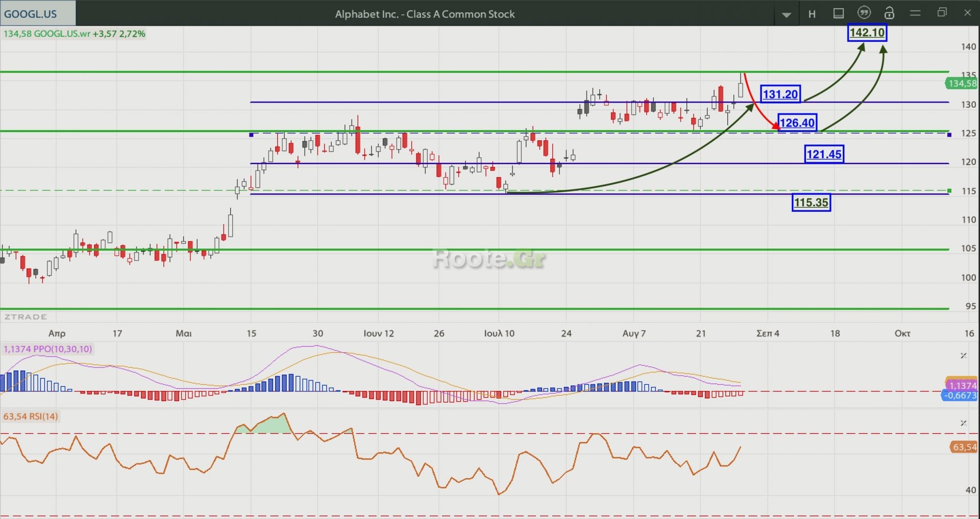This screenshot has height=519, width=980.
Task: Select the 142.10 price target label
Action: coord(867,33)
